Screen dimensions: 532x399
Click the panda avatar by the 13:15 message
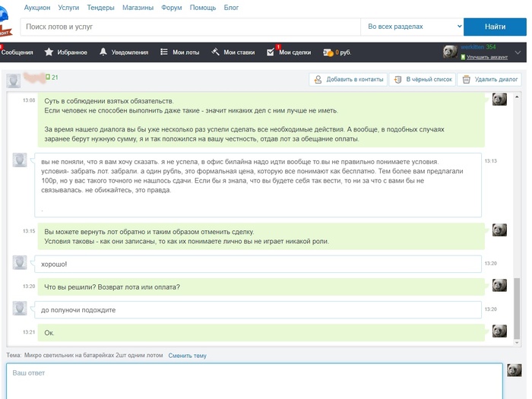499,230
